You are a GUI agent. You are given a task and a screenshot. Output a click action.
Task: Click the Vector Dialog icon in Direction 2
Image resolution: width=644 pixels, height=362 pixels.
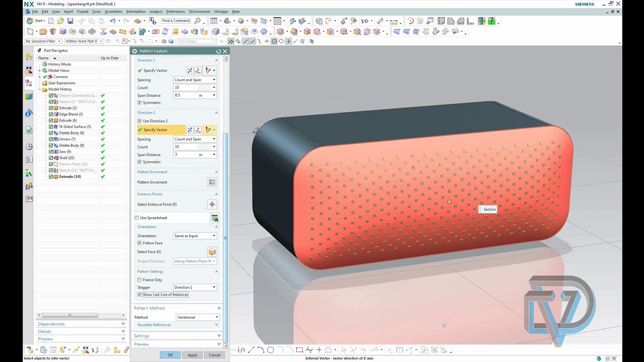pyautogui.click(x=198, y=130)
